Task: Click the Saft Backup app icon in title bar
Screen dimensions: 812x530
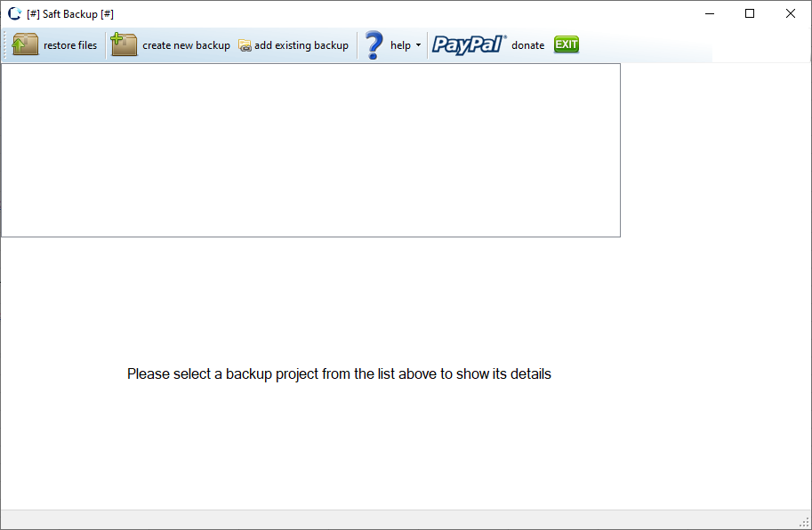Action: 15,13
